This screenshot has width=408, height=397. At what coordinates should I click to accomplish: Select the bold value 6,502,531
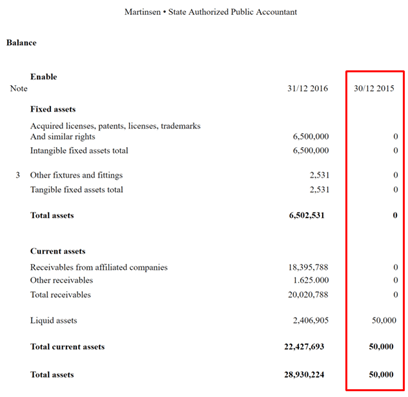pos(307,215)
